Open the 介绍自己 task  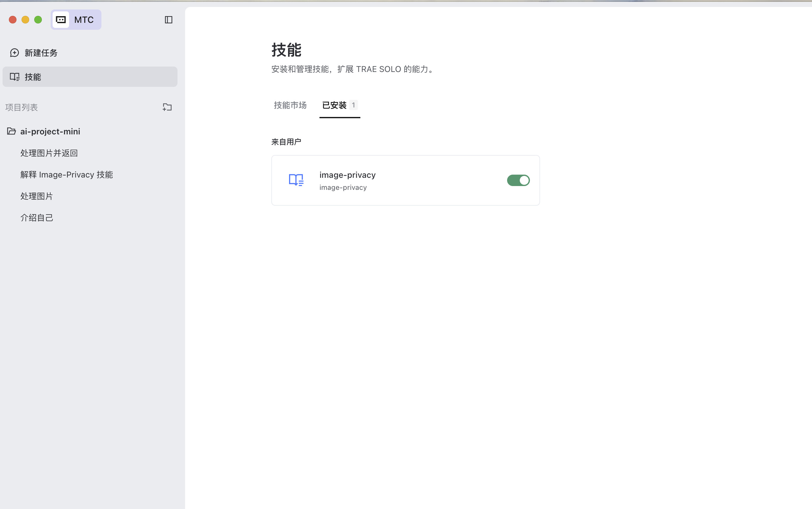[x=37, y=218]
